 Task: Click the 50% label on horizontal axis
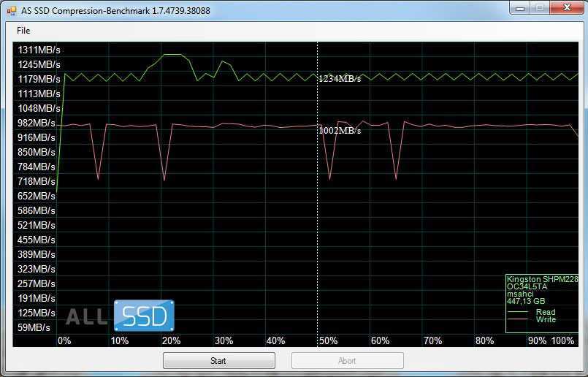328,341
